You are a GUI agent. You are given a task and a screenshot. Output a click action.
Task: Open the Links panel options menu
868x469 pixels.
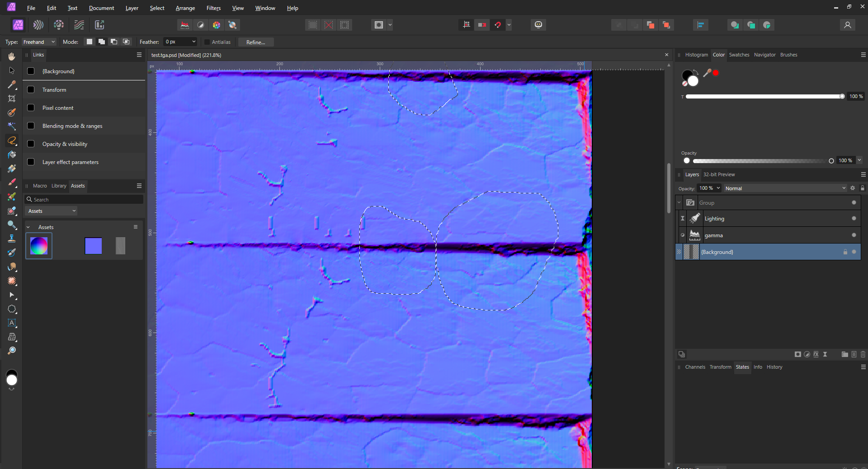tap(139, 55)
